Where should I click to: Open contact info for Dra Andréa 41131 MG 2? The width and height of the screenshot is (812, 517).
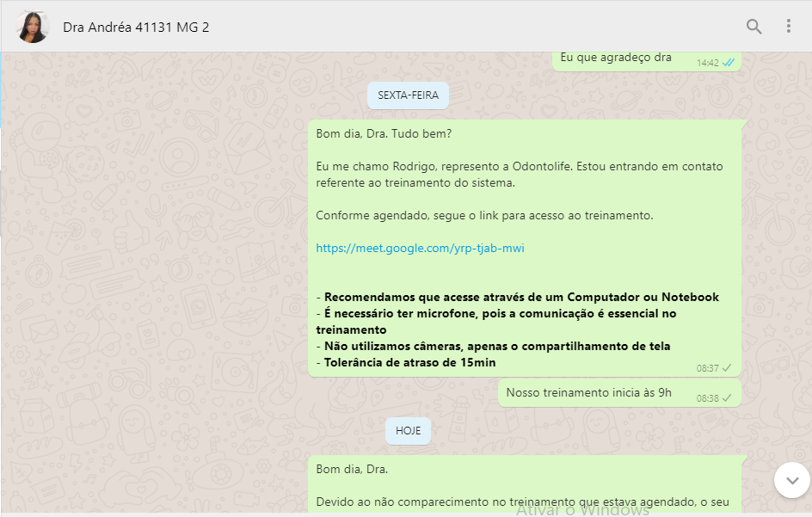coord(136,27)
